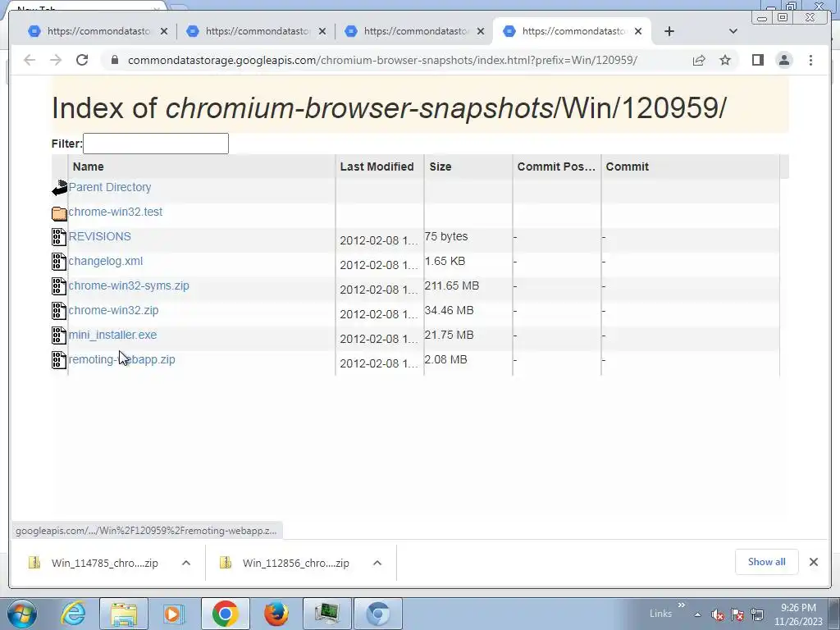Image resolution: width=840 pixels, height=630 pixels.
Task: Bookmark this page with the star icon
Action: [725, 60]
